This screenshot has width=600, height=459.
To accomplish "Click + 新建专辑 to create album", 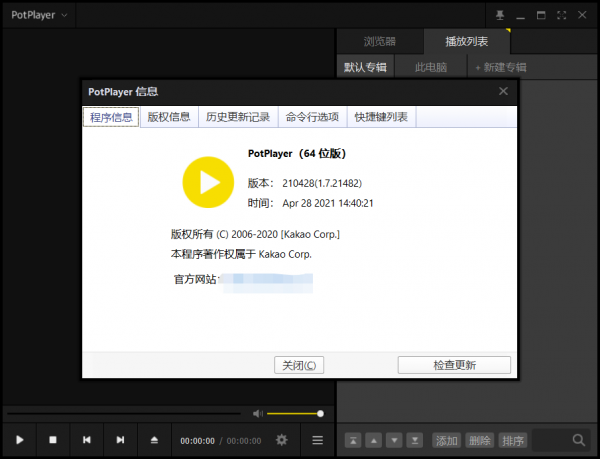I will click(501, 67).
